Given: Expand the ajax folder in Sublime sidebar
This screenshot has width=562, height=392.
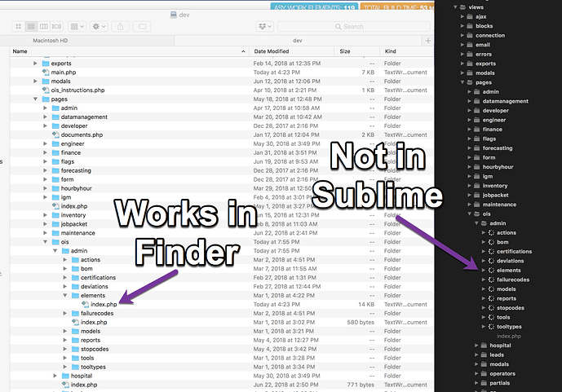Looking at the screenshot, I should point(462,16).
